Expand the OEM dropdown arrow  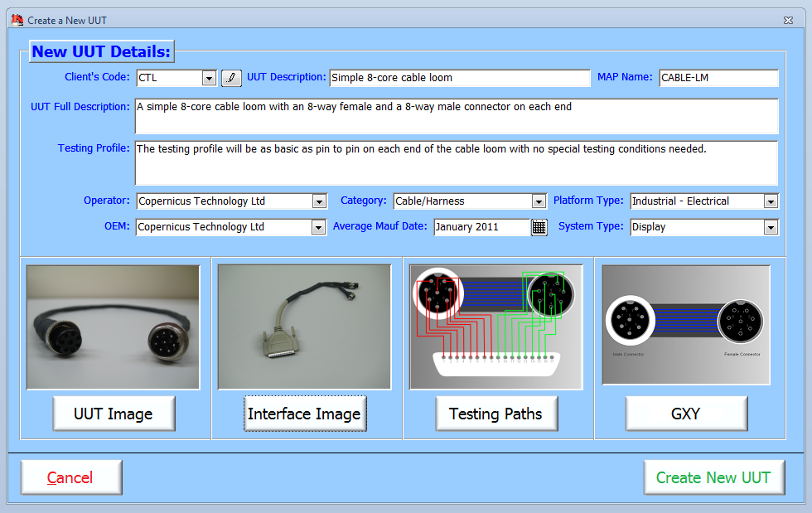click(x=319, y=227)
